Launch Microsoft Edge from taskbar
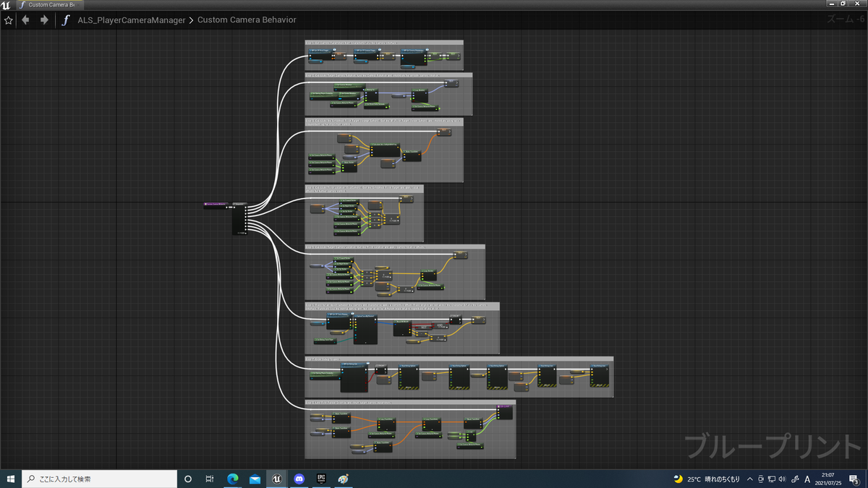The height and width of the screenshot is (488, 868). tap(233, 479)
